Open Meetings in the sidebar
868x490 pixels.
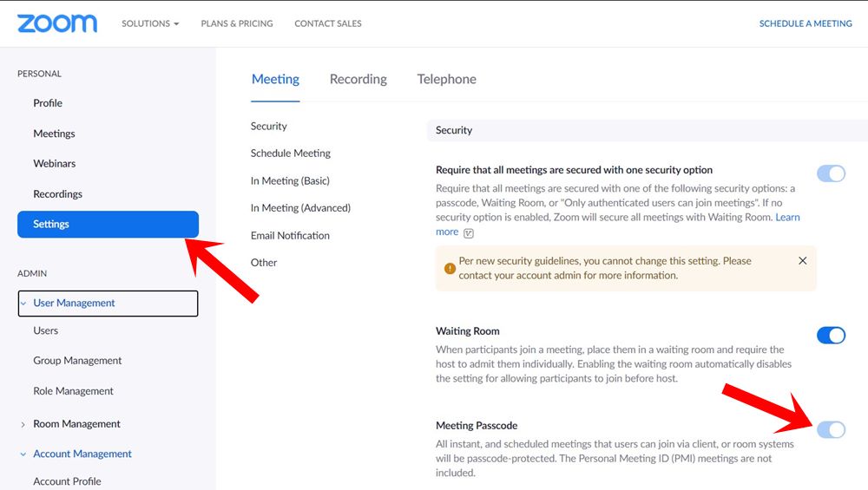[x=54, y=134]
